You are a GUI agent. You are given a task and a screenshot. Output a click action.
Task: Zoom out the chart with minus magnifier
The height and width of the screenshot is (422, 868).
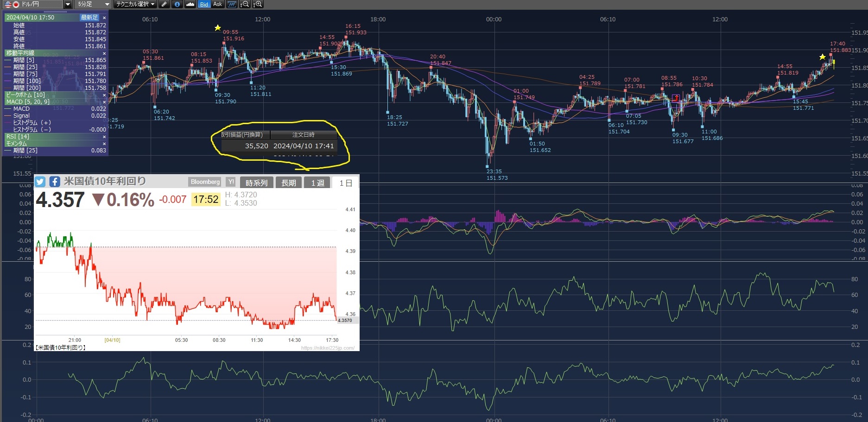245,4
